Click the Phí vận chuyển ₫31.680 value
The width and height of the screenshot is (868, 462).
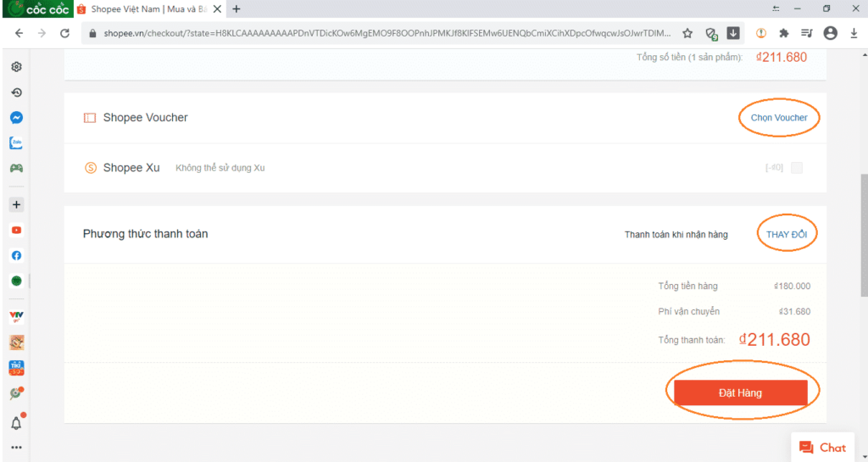coord(794,311)
